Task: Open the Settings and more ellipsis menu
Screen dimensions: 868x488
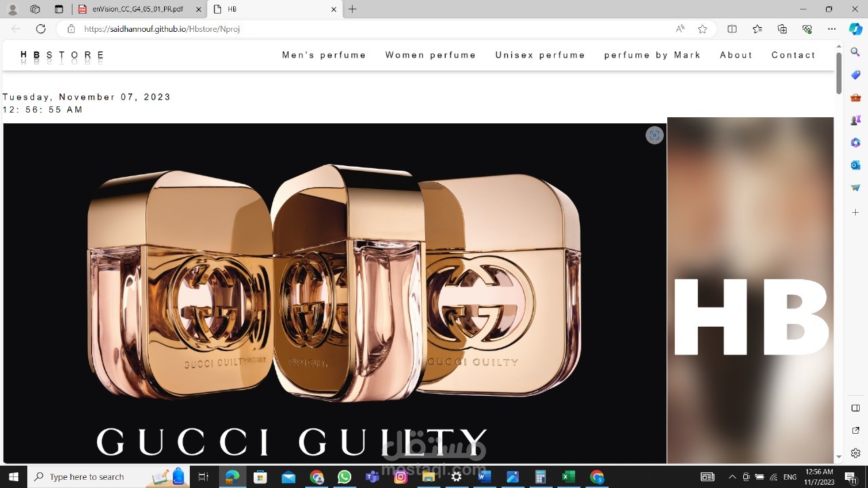Action: click(832, 29)
